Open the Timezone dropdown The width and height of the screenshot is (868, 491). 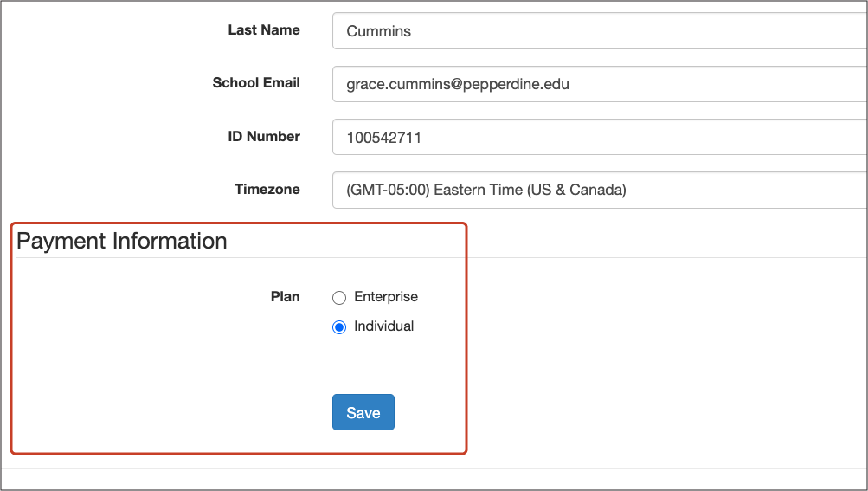[600, 191]
